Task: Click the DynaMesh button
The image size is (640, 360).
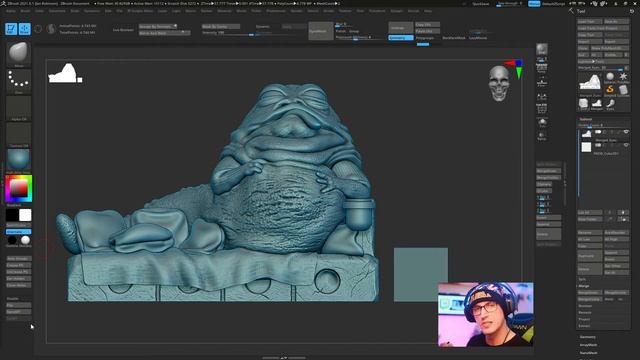Action: [x=320, y=31]
